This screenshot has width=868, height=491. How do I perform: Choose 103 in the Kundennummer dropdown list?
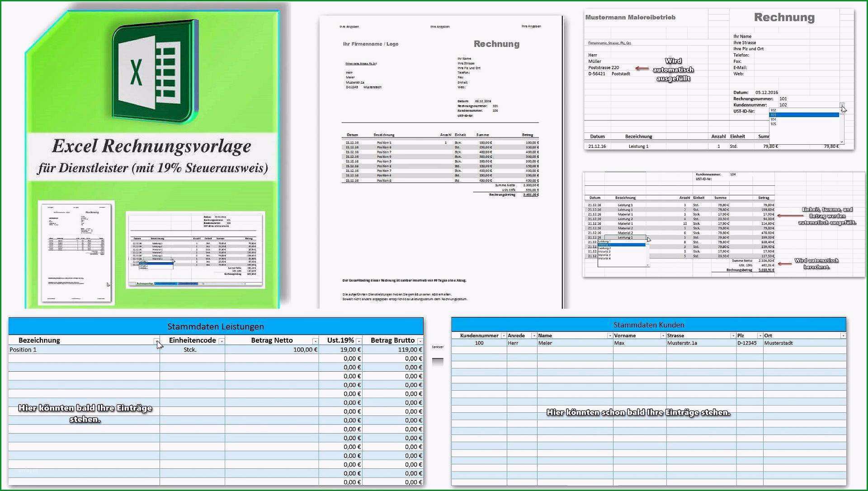[804, 115]
